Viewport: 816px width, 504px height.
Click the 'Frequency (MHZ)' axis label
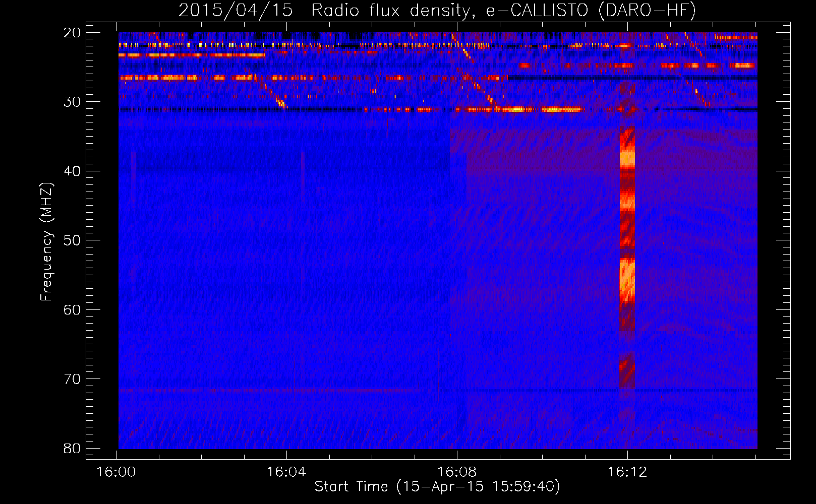tap(46, 242)
